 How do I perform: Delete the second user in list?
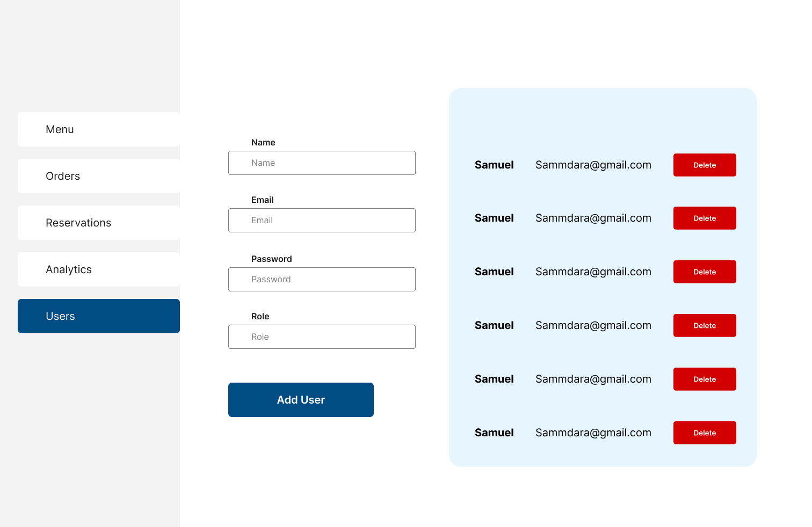point(704,218)
